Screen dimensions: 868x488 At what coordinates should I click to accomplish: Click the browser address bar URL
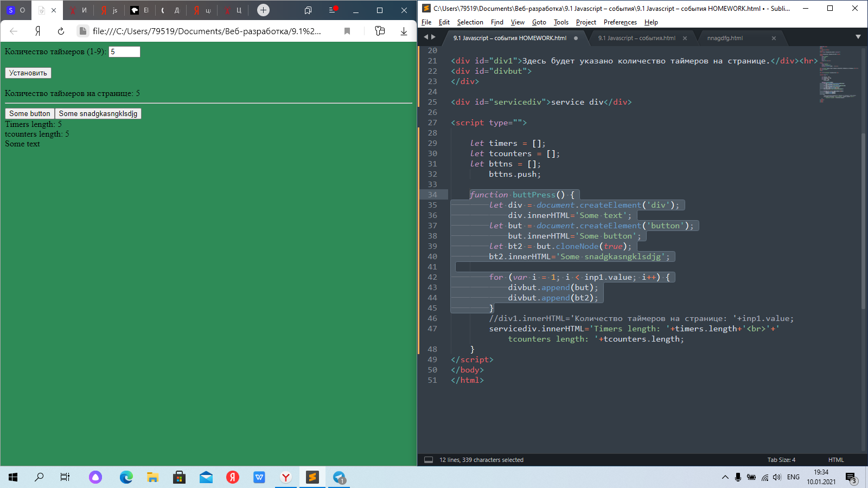[207, 31]
